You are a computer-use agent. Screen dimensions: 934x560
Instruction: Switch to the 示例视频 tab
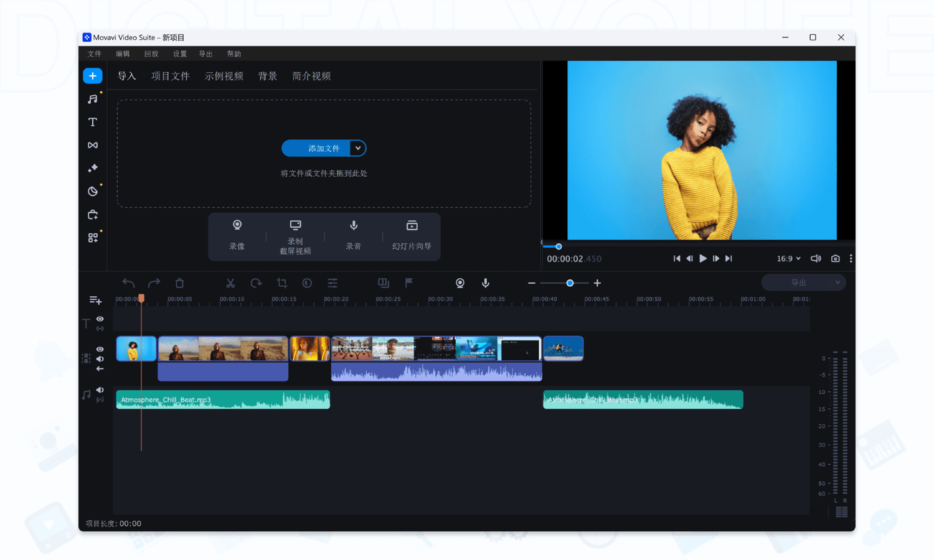pyautogui.click(x=224, y=76)
